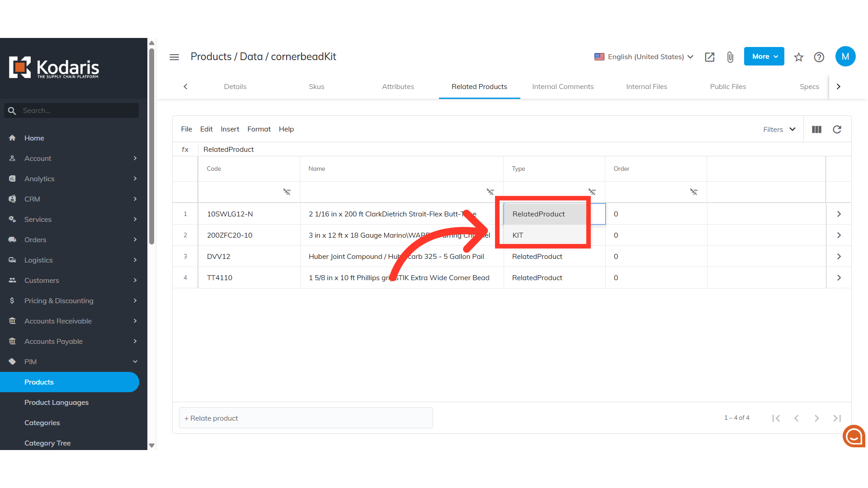
Task: Star this page as favorite
Action: coord(798,57)
